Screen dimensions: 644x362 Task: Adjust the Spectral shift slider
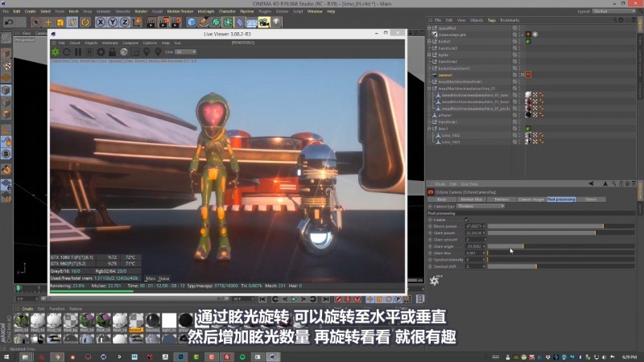coord(561,266)
